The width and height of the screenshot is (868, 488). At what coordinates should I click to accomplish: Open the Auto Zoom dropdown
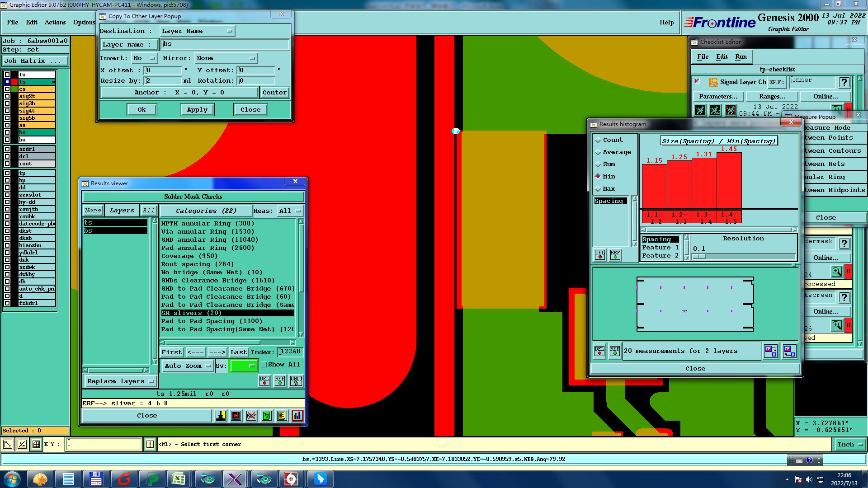tap(187, 366)
